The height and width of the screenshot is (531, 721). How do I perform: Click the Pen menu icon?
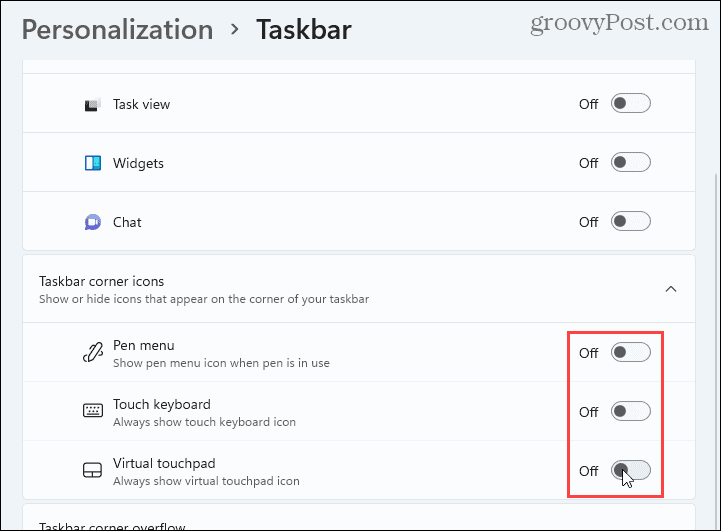pos(93,352)
